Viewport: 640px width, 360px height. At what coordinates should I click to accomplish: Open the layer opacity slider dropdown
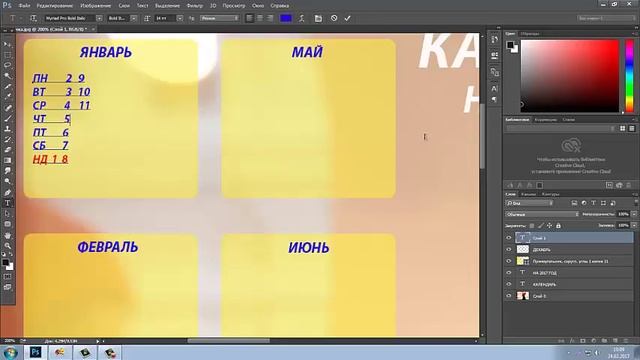coord(634,214)
